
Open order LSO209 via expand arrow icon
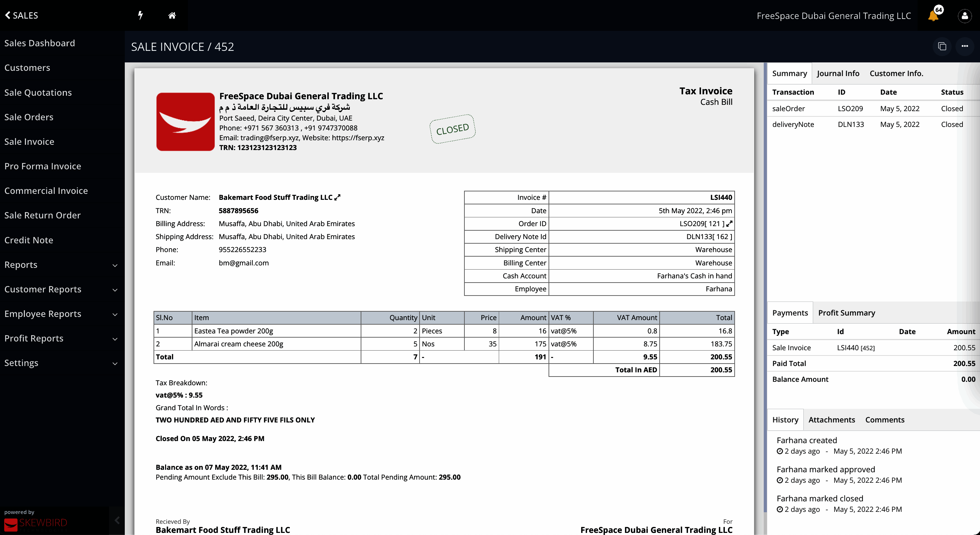[729, 224]
